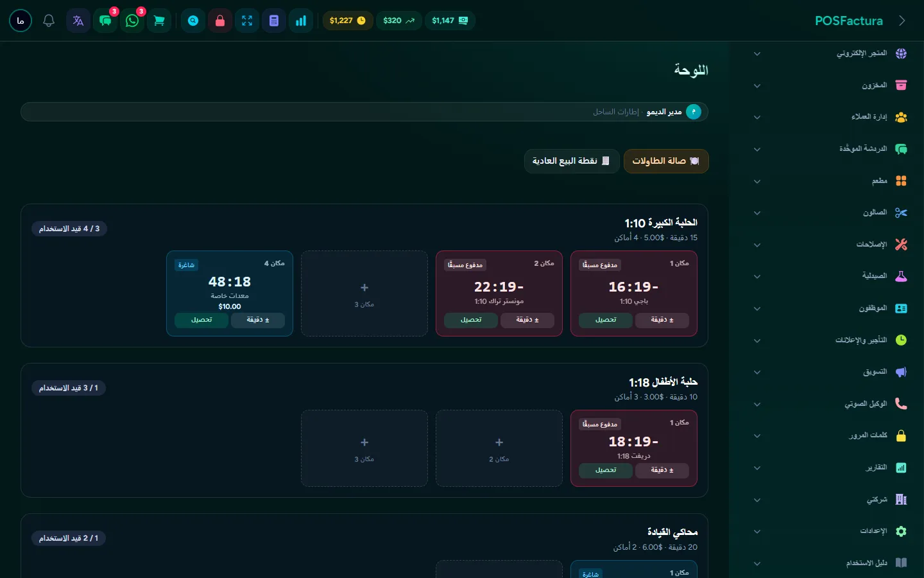The image size is (924, 578).
Task: Select the الدردشة الموحّدة menu label
Action: [x=863, y=149]
